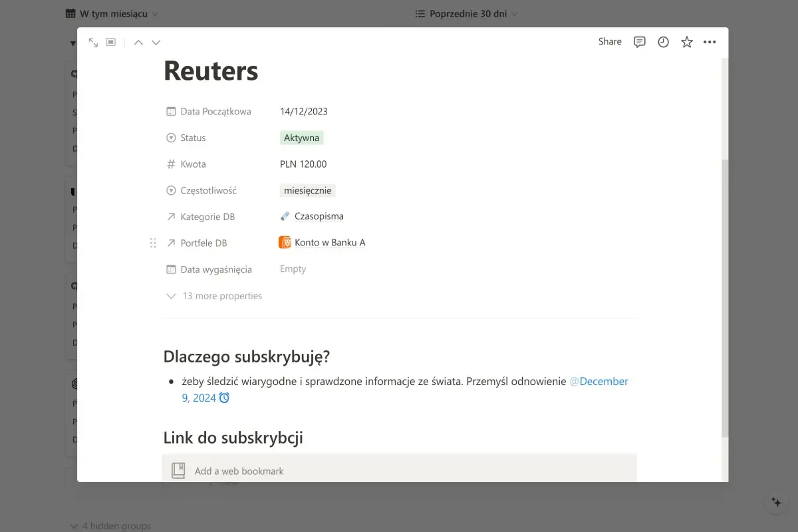
Task: Click the Dlaczego subskrybuję? heading
Action: pyautogui.click(x=247, y=356)
